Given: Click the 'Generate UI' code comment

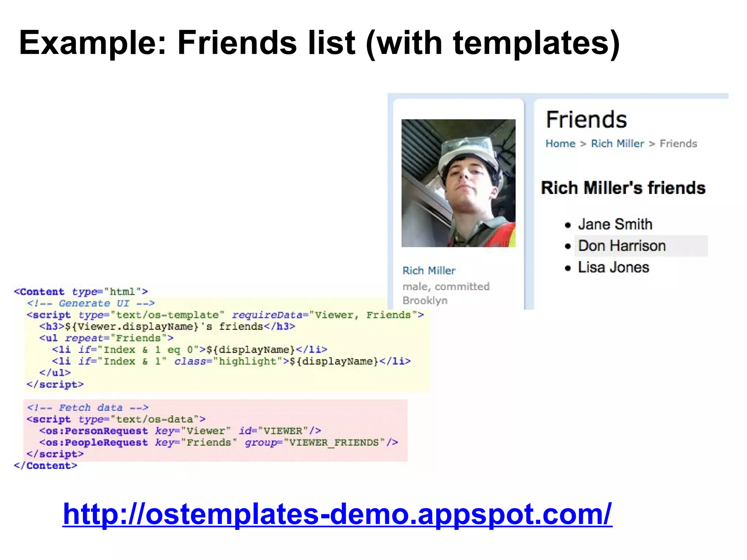Looking at the screenshot, I should pyautogui.click(x=91, y=303).
